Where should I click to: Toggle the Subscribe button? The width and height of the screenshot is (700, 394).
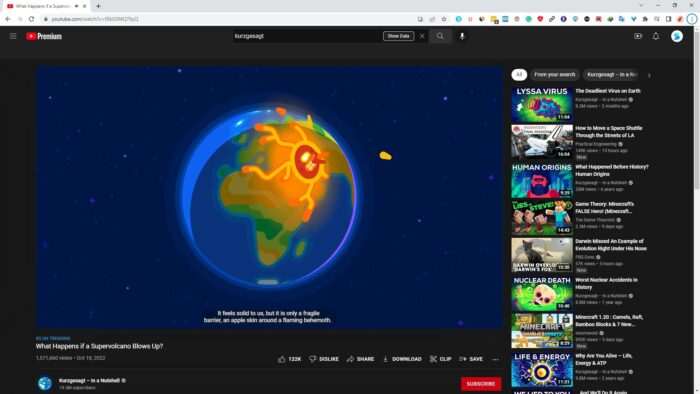[x=481, y=384]
